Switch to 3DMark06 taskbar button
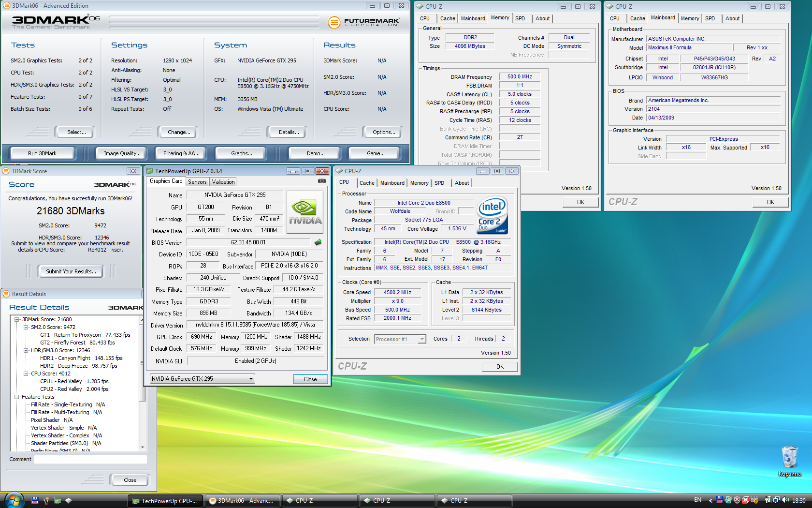Screen dimensions: 812x508 tap(243, 501)
